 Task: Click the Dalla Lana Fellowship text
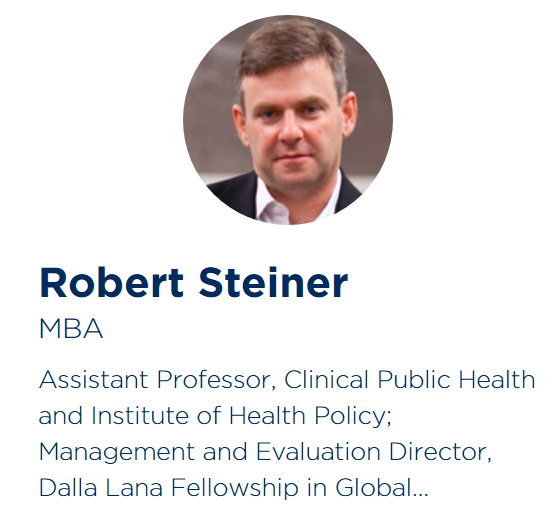pos(169,488)
